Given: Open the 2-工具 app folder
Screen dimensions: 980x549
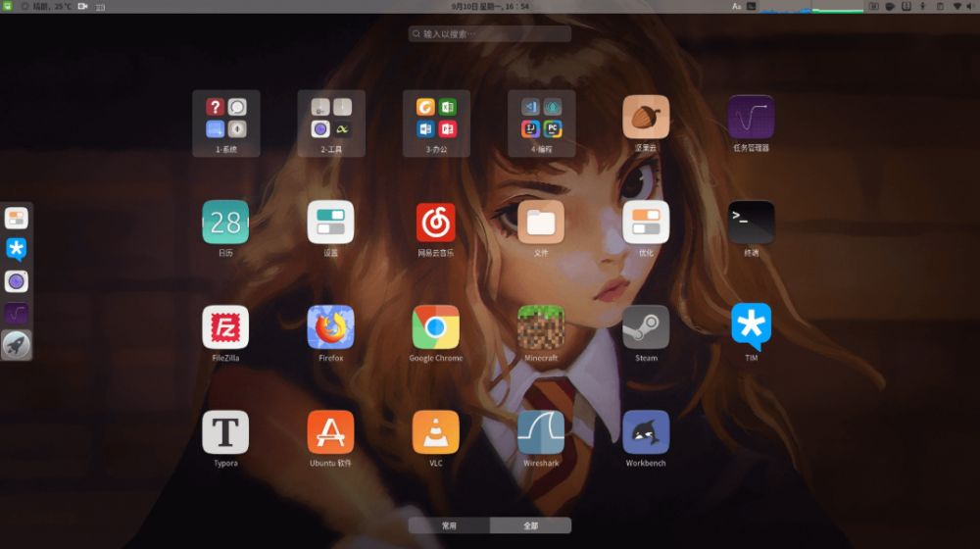Looking at the screenshot, I should click(331, 124).
